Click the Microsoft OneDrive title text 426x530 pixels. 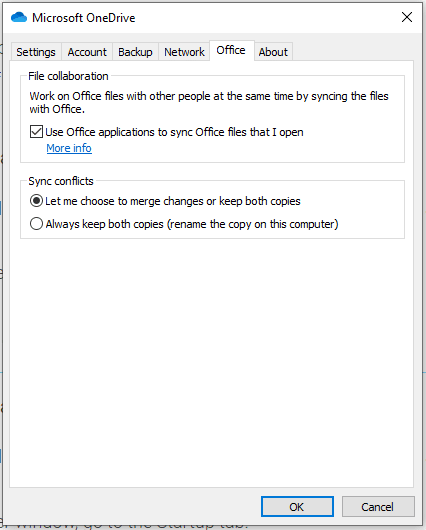pos(84,18)
